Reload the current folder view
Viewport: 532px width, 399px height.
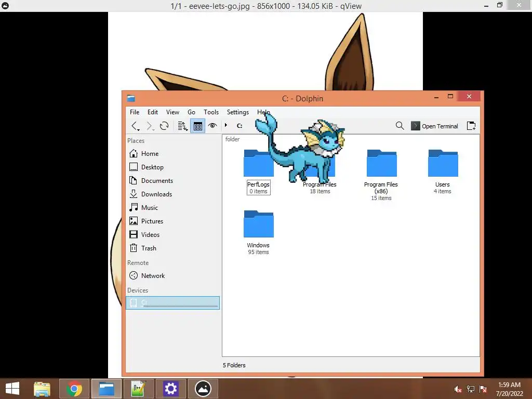[x=164, y=126]
